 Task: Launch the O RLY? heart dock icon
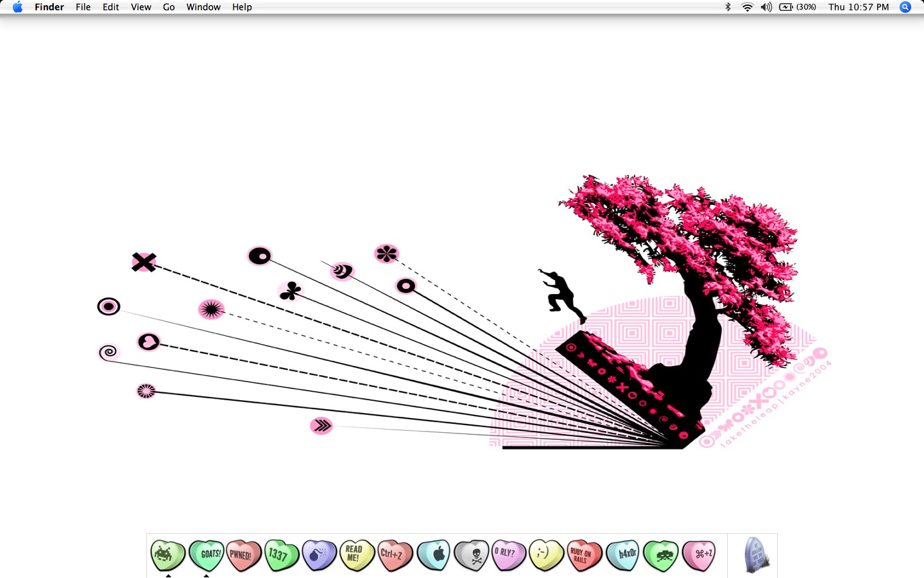(509, 556)
